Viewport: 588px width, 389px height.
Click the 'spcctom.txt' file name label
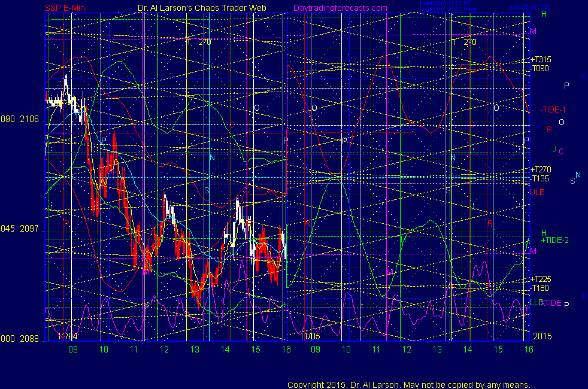(529, 7)
